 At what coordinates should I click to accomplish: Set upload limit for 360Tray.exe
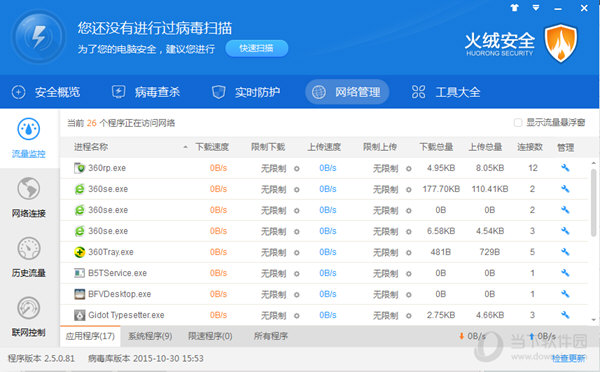pyautogui.click(x=409, y=253)
